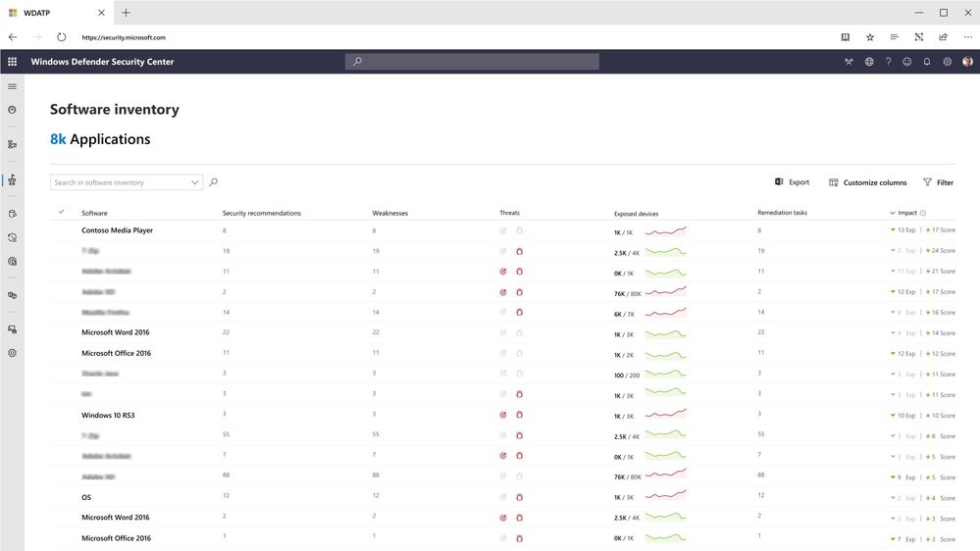Click 100 / 200 exposed devices value
The image size is (980, 551).
pos(627,376)
